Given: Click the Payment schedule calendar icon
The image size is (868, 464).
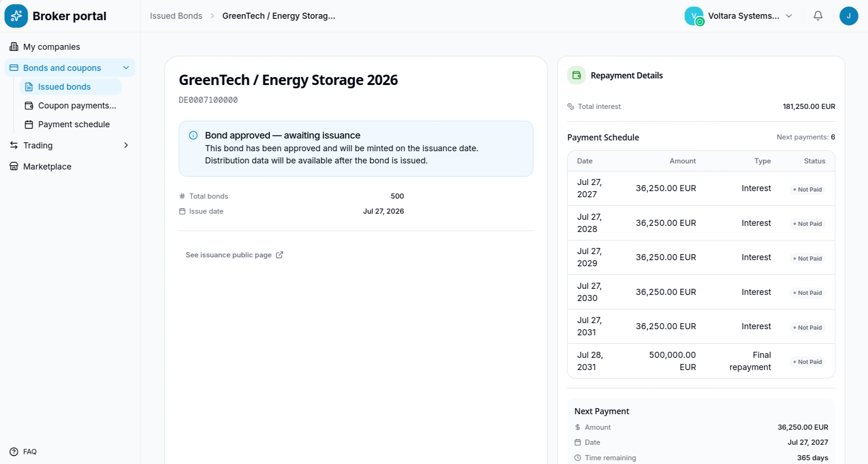Looking at the screenshot, I should 29,124.
